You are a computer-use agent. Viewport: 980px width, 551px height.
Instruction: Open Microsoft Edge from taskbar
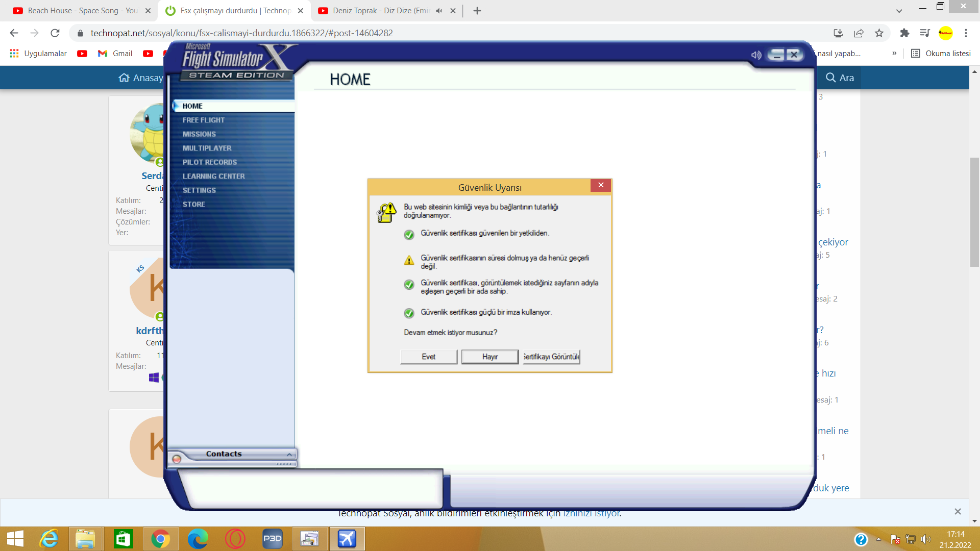(x=198, y=539)
